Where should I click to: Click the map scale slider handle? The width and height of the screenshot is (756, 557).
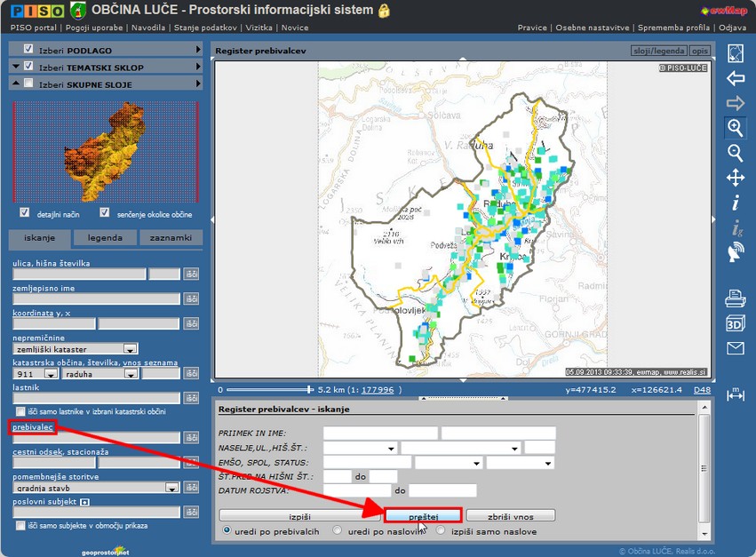[310, 389]
